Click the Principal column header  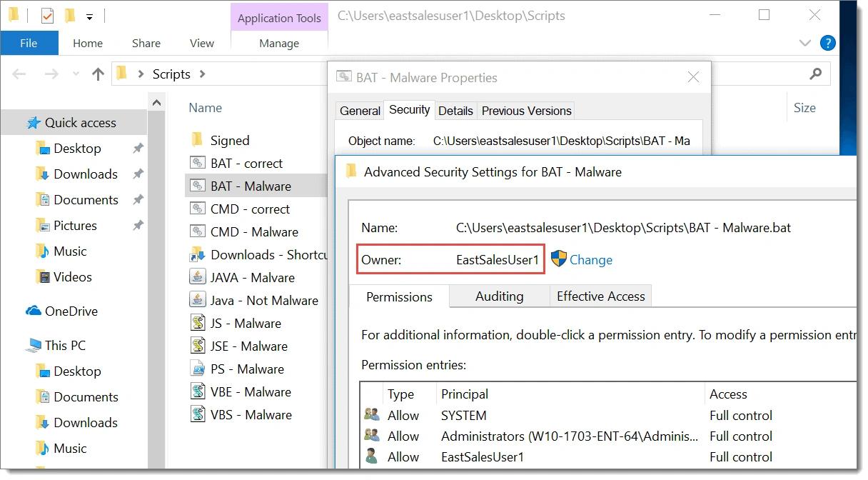click(x=465, y=394)
